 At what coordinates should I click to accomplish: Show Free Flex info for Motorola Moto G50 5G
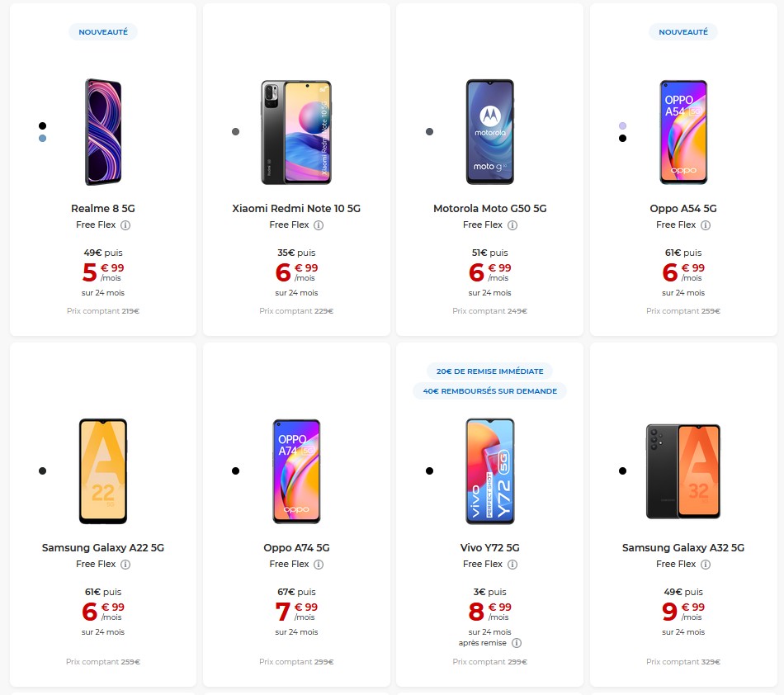point(512,225)
